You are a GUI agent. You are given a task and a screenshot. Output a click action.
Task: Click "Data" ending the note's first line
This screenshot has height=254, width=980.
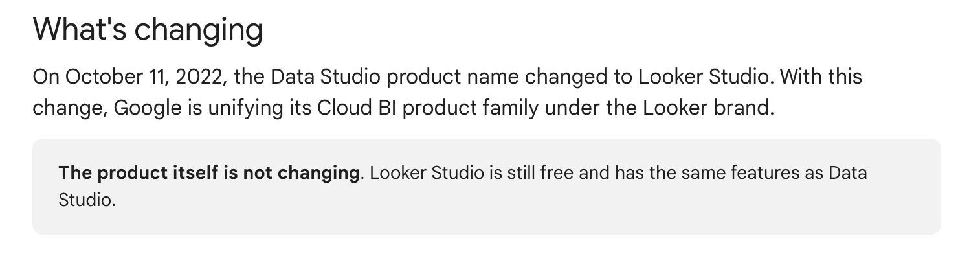coord(848,173)
